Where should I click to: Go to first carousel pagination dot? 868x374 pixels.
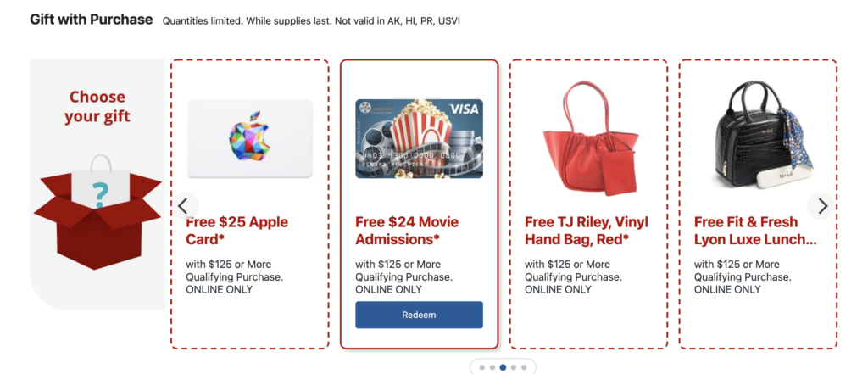point(482,367)
